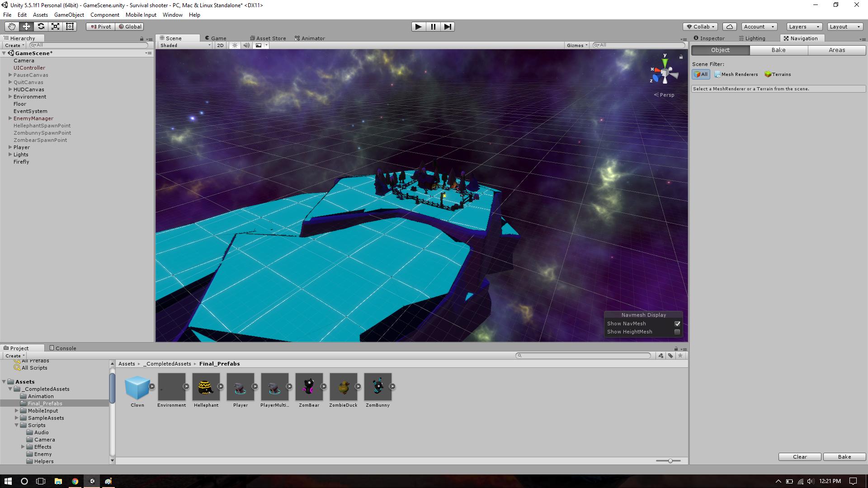Open the GameObject menu
Image resolution: width=868 pixels, height=488 pixels.
tap(69, 14)
